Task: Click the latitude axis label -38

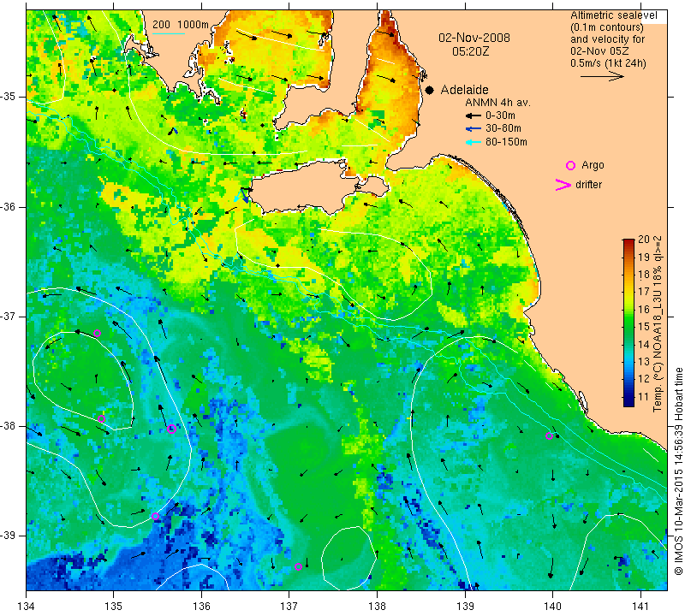Action: pyautogui.click(x=8, y=426)
